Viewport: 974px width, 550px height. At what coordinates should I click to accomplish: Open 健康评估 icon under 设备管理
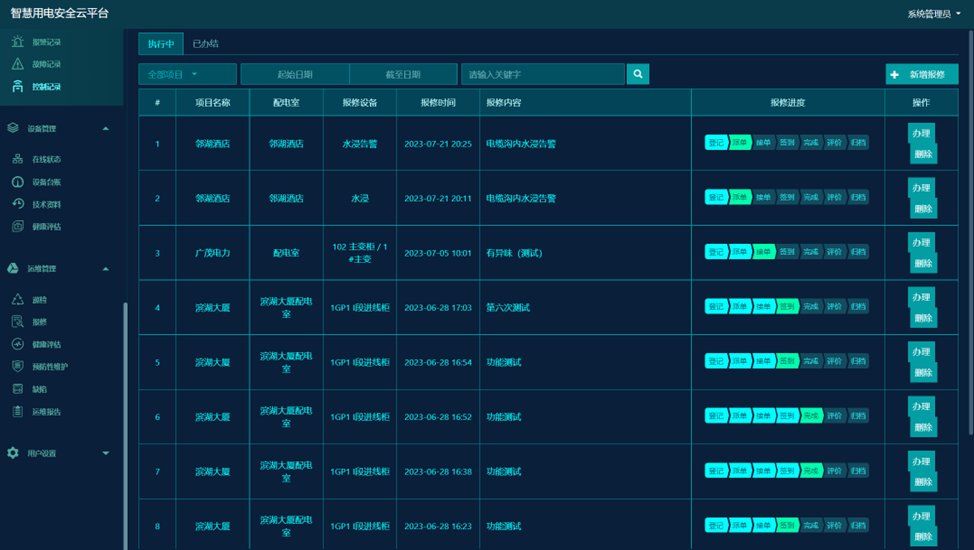click(17, 226)
